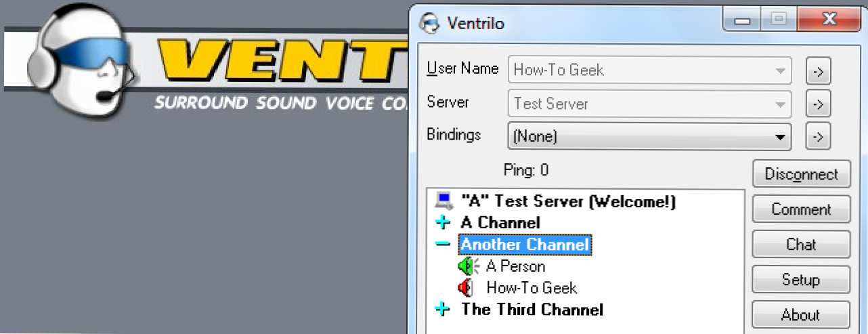Viewport: 868px width, 334px height.
Task: Expand the A Channel plus sign
Action: tap(443, 223)
